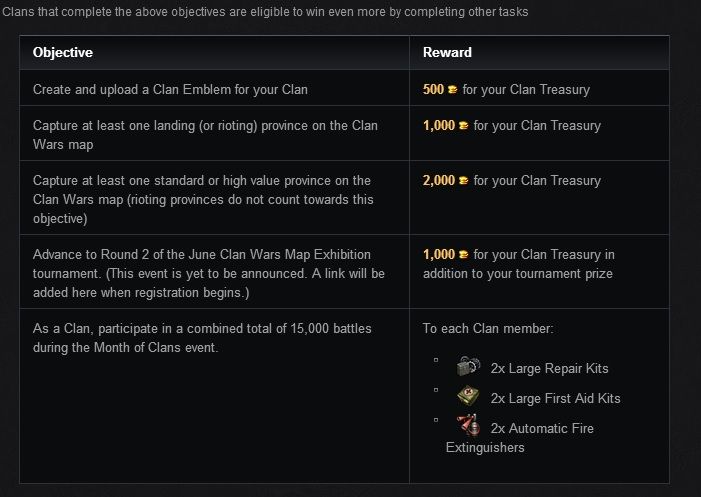Click the gold coin icon beside 2,000
701x497 pixels.
463,181
